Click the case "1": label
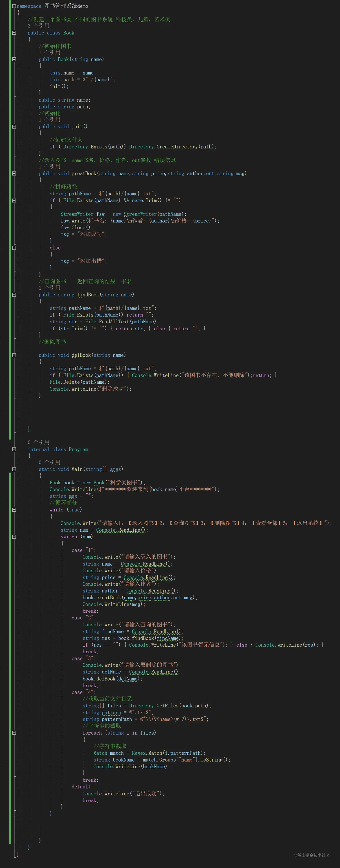Viewport: 340px width, 868px height. pyautogui.click(x=84, y=550)
